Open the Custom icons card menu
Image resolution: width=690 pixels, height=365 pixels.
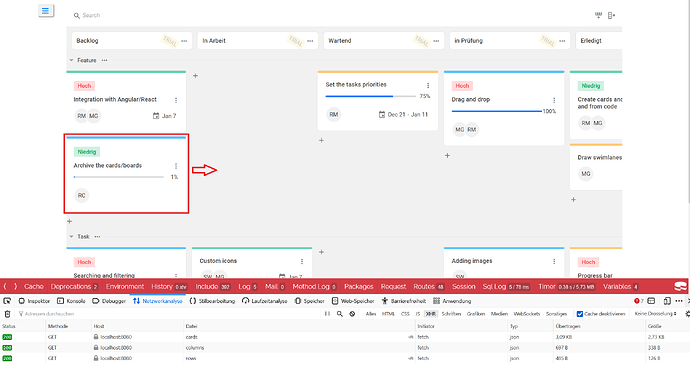pyautogui.click(x=302, y=262)
